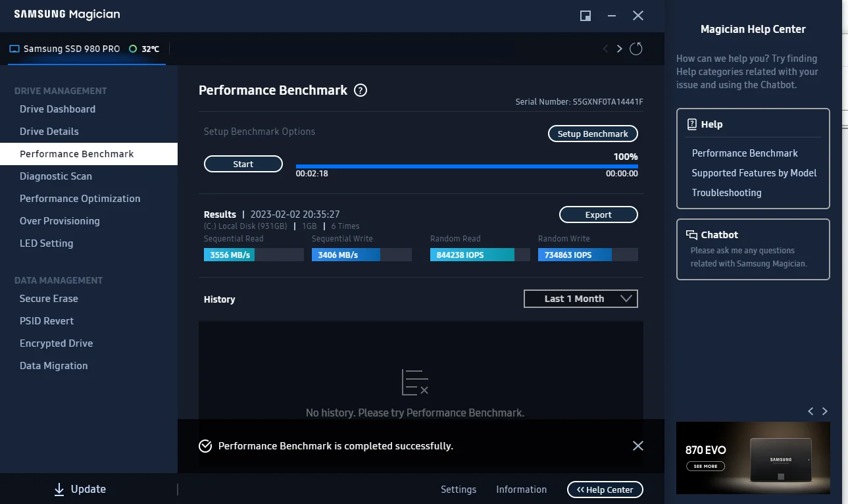Show next Help Center banner

click(825, 411)
